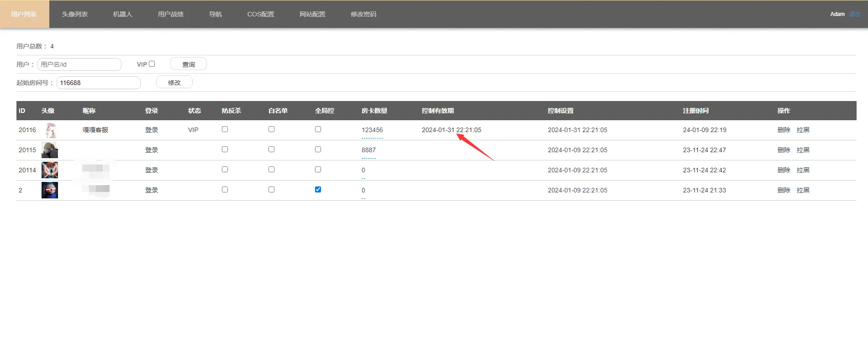
Task: Uncheck 全局控 checkbox for user ID 2
Action: tap(318, 190)
